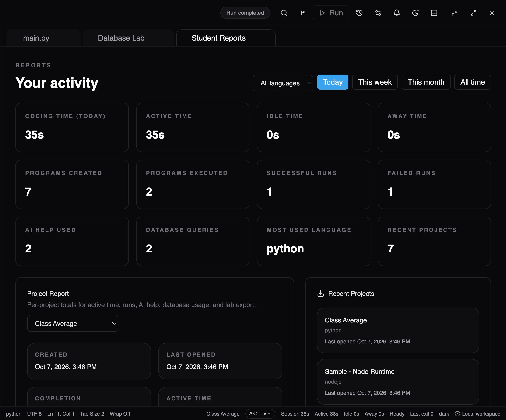Viewport: 506px width, 420px height.
Task: Select the Student Reports tab
Action: pyautogui.click(x=226, y=38)
